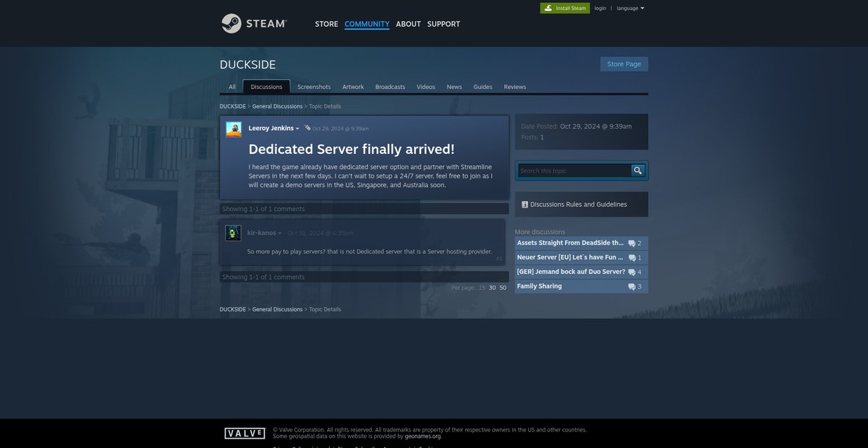Click the Steam logo
868x448 pixels.
coord(254,24)
